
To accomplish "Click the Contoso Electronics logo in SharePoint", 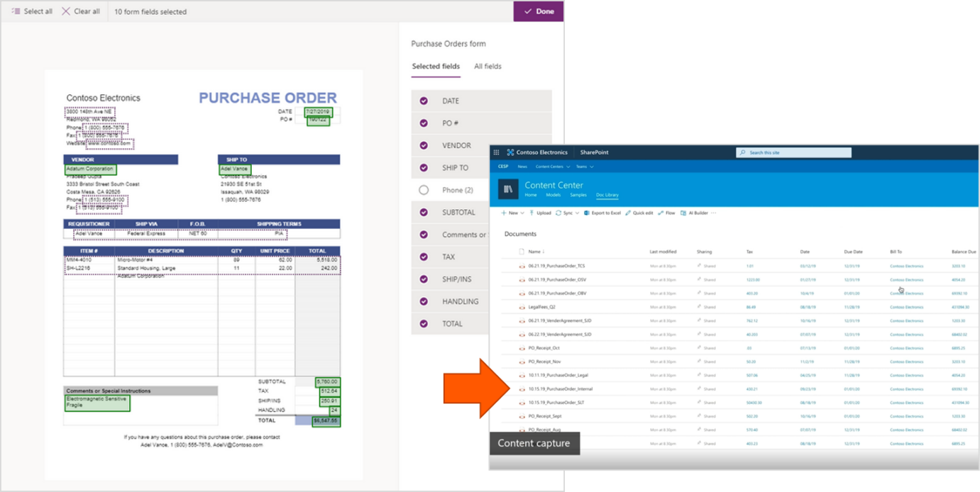I will (x=510, y=152).
